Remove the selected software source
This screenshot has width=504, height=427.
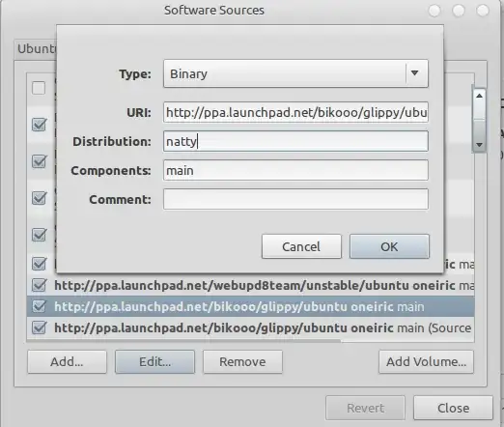click(x=242, y=362)
